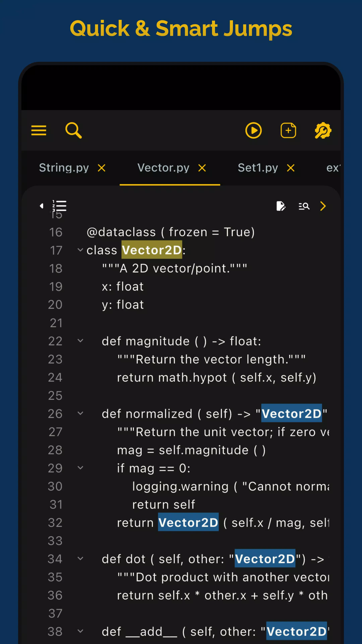This screenshot has height=644, width=362.
Task: Open settings wrench-gear icon
Action: pos(323,130)
